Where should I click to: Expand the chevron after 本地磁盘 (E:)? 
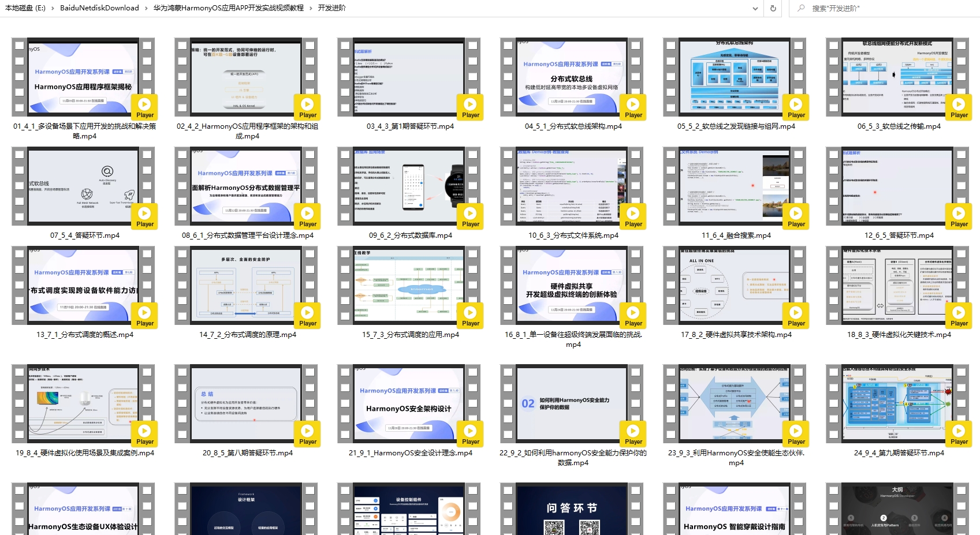pyautogui.click(x=53, y=8)
